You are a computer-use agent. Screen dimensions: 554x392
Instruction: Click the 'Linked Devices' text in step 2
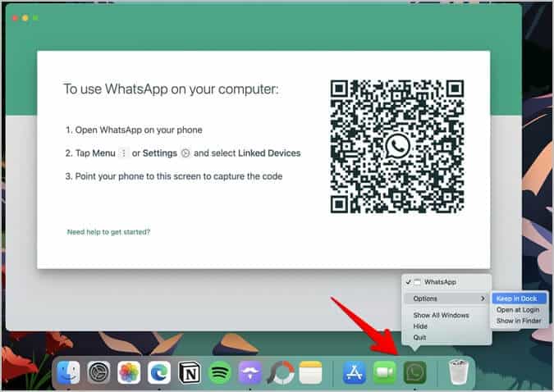coord(269,153)
